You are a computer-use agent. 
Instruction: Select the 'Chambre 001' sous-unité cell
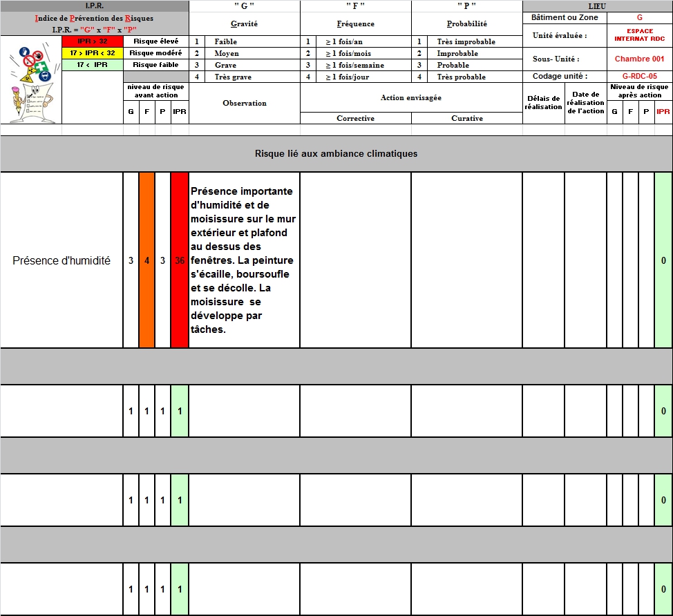click(639, 59)
